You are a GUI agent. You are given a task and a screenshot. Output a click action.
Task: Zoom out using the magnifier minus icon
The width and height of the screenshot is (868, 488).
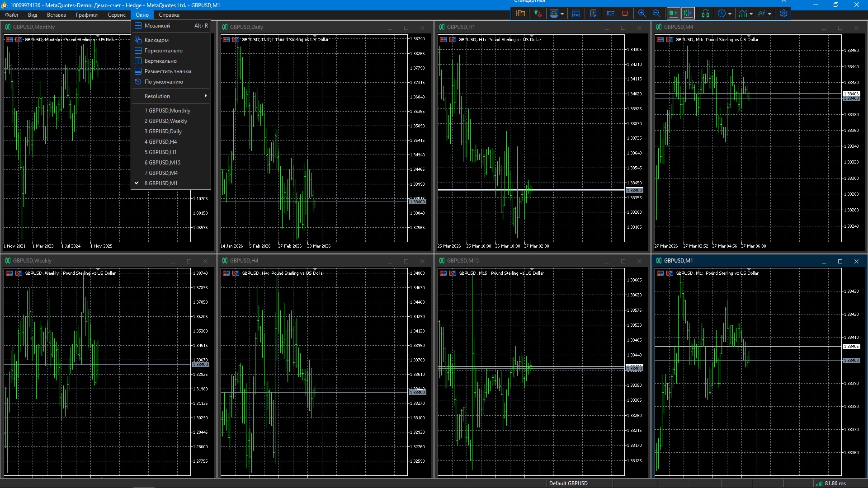tap(656, 14)
